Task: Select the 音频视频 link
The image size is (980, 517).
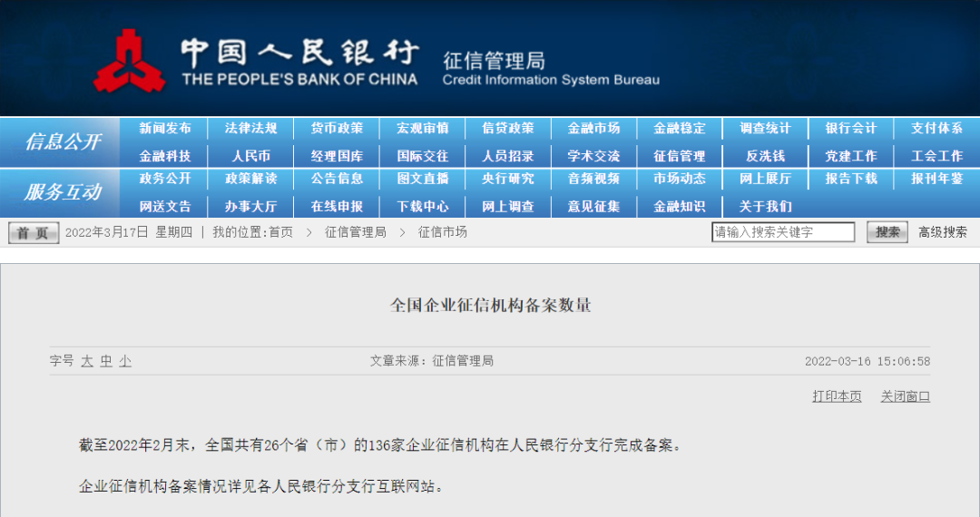Action: tap(593, 179)
